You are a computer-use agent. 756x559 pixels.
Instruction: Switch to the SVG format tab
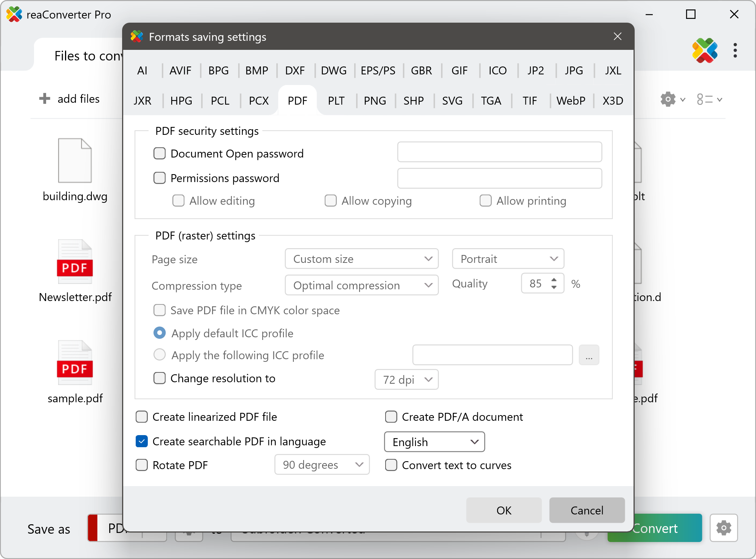(452, 101)
